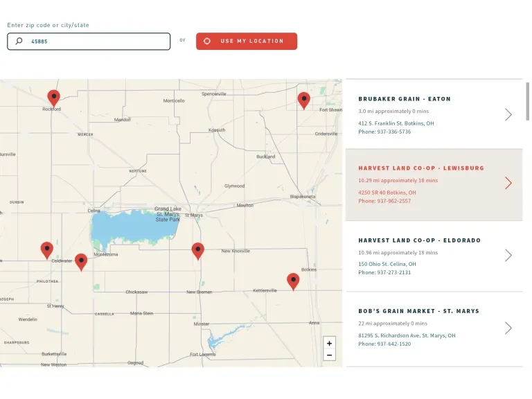Click the New Bremen label on the map

199,292
